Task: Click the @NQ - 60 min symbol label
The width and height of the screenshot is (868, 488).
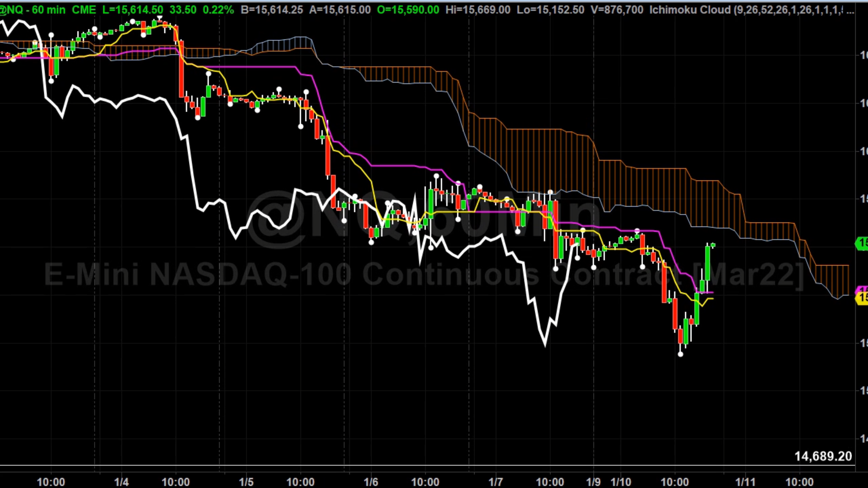Action: 33,9
